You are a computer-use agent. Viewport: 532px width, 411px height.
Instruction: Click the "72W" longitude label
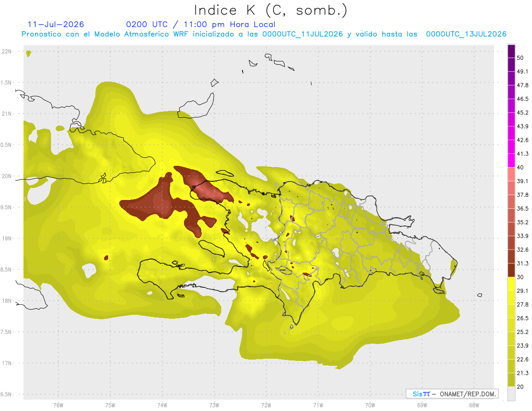click(266, 404)
